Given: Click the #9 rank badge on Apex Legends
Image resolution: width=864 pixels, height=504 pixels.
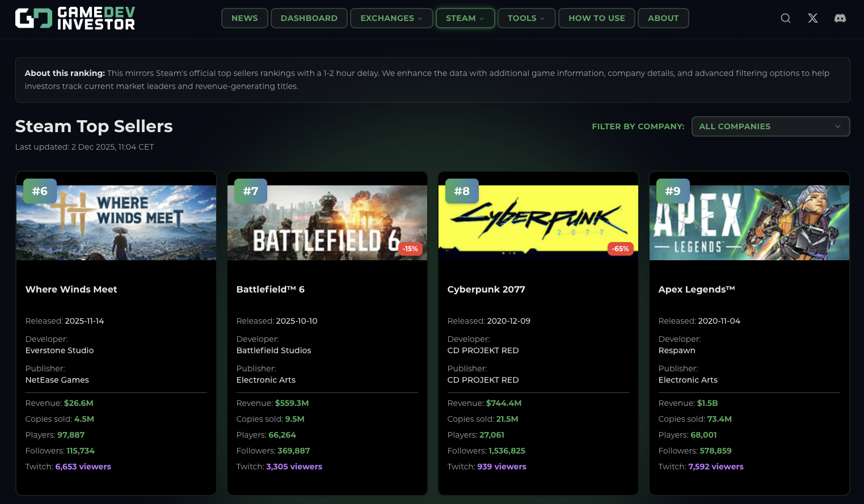Looking at the screenshot, I should pos(673,191).
